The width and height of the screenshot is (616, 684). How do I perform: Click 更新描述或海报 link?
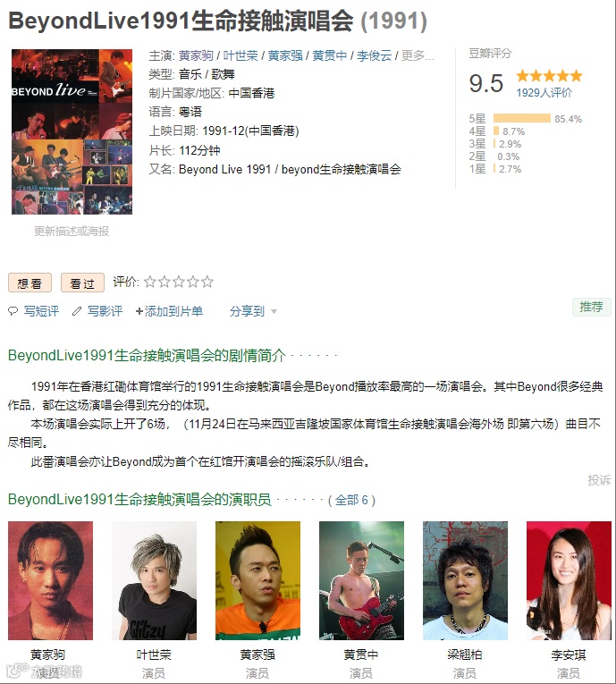click(72, 232)
